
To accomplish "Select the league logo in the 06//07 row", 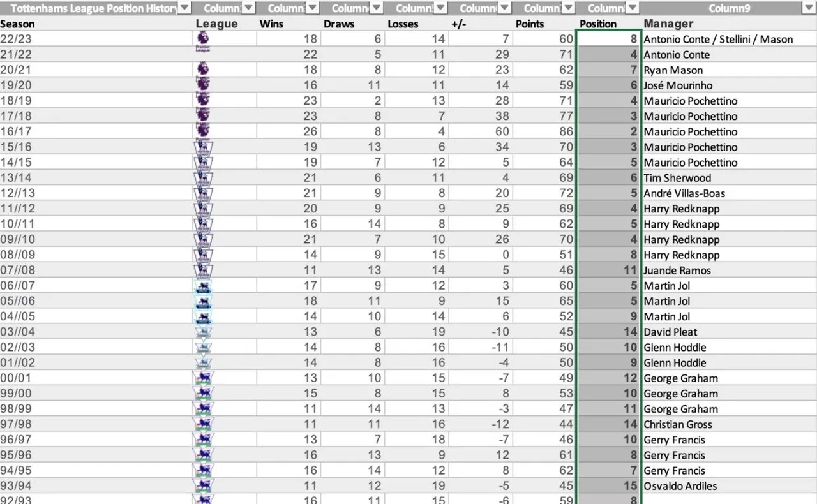I will point(204,285).
